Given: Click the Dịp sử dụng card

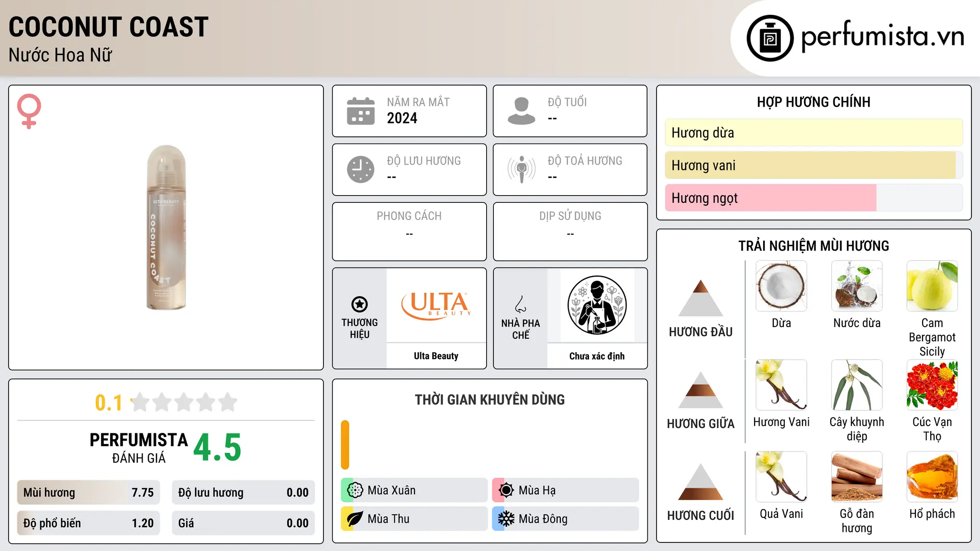Looking at the screenshot, I should [570, 231].
